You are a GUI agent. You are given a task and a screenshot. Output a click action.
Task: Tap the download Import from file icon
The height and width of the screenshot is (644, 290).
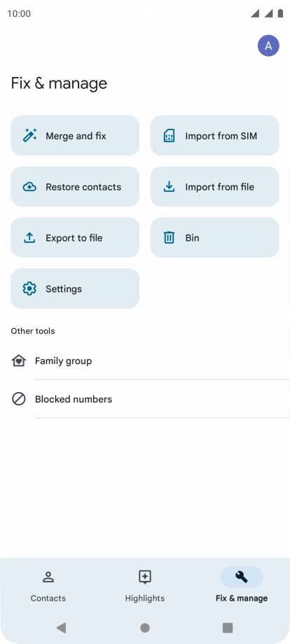point(169,187)
